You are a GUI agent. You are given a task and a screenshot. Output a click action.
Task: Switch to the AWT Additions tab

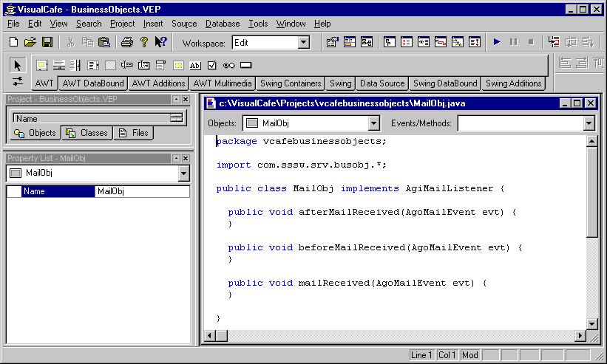(x=158, y=83)
